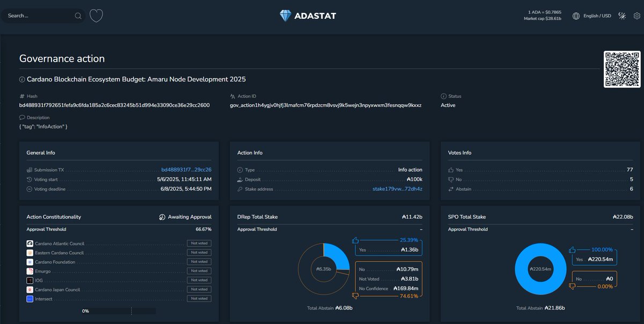Image resolution: width=644 pixels, height=324 pixels.
Task: Click Not voted badge for Cardano Japan Council
Action: pyautogui.click(x=199, y=290)
